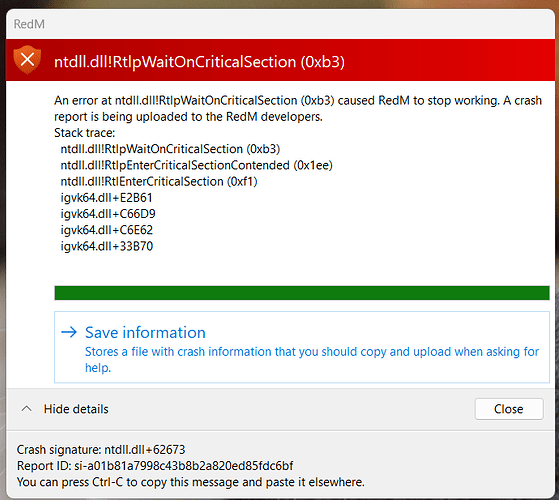Click the igvk64.dll+33B70 stack entry
The height and width of the screenshot is (500, 559).
click(x=107, y=246)
